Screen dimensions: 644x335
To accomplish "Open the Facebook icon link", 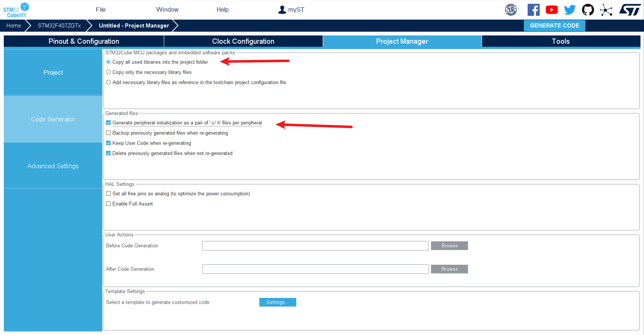I will tap(533, 10).
